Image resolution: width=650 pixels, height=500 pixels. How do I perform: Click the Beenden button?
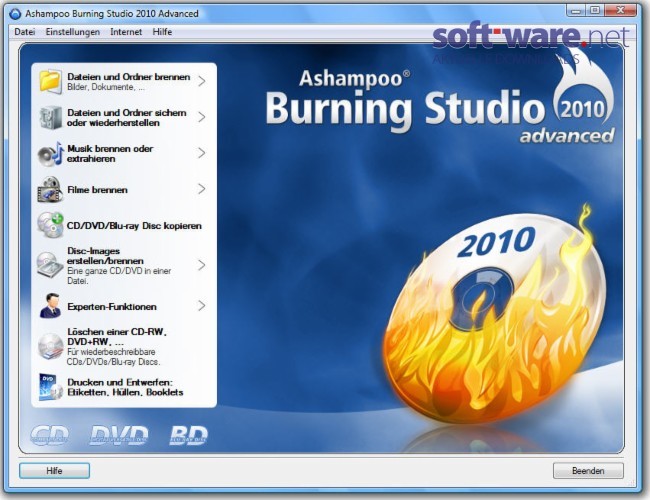click(x=588, y=471)
